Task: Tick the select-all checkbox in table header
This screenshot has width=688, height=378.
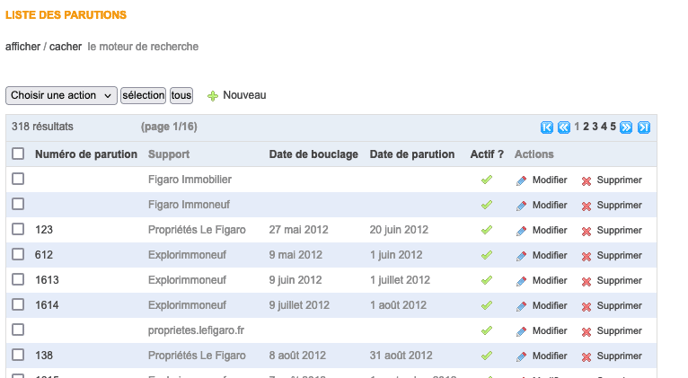Action: coord(18,154)
